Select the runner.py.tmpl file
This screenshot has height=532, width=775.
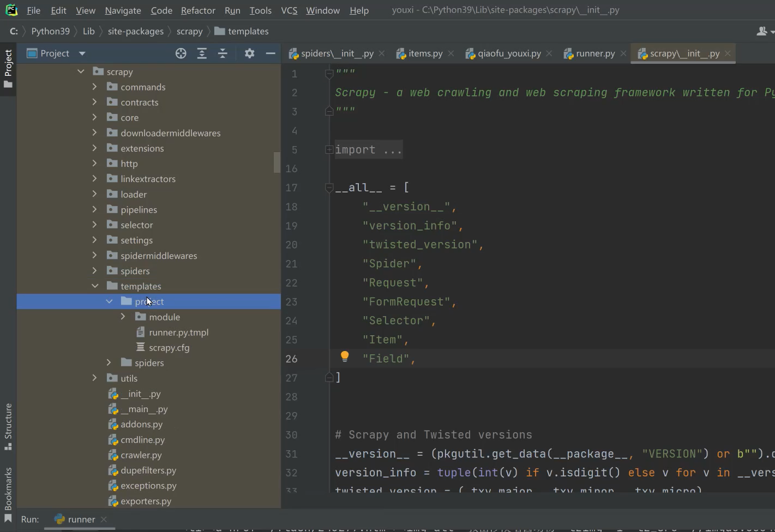tap(178, 332)
